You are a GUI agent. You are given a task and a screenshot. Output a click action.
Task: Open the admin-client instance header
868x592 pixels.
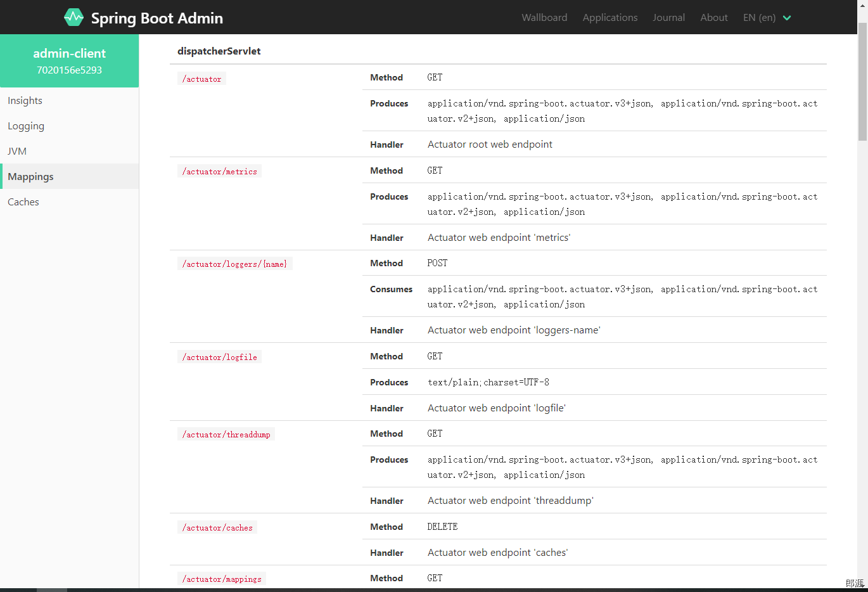pyautogui.click(x=69, y=61)
